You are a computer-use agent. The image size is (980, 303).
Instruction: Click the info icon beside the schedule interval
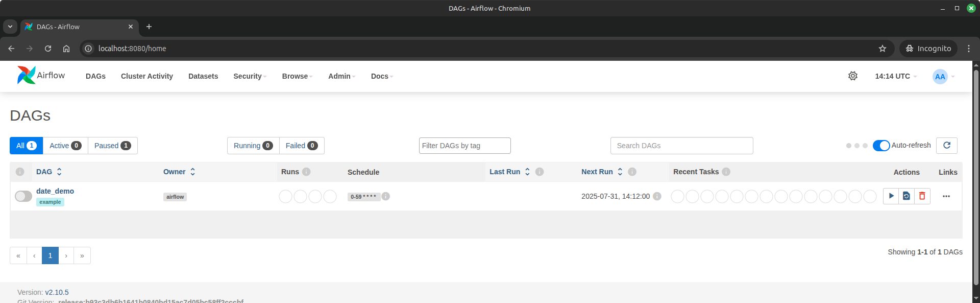coord(386,196)
